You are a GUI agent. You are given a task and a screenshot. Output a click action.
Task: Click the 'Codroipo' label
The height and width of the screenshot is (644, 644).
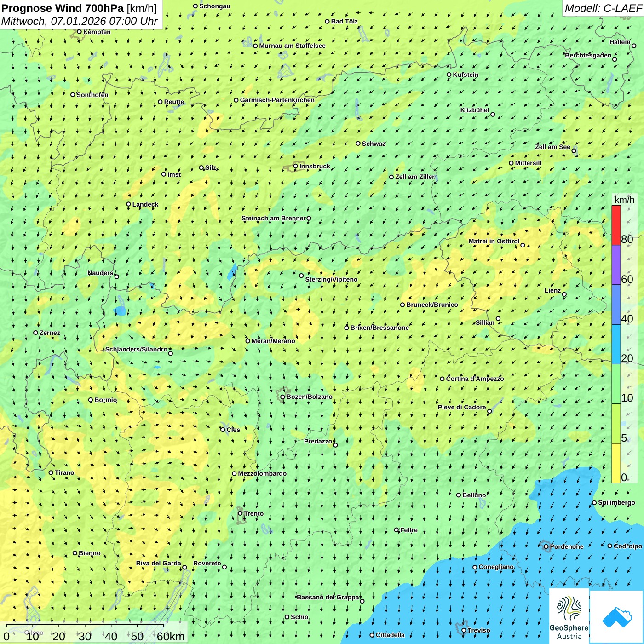628,546
